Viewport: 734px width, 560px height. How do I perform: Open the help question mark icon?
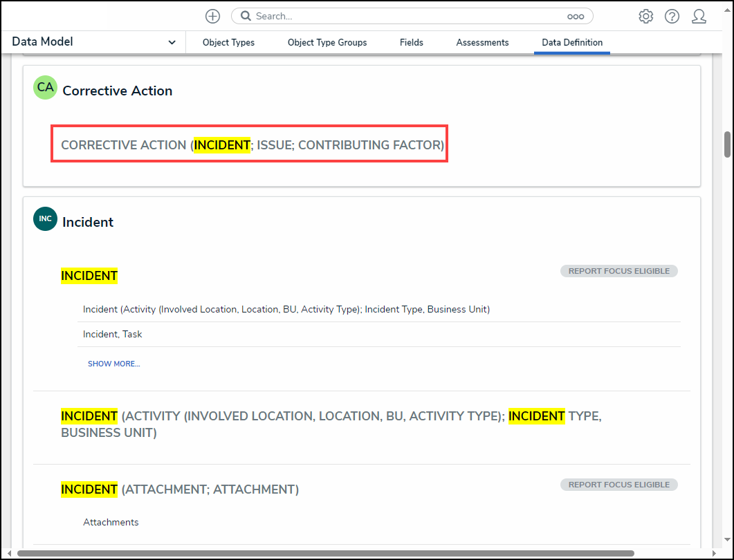(x=672, y=16)
